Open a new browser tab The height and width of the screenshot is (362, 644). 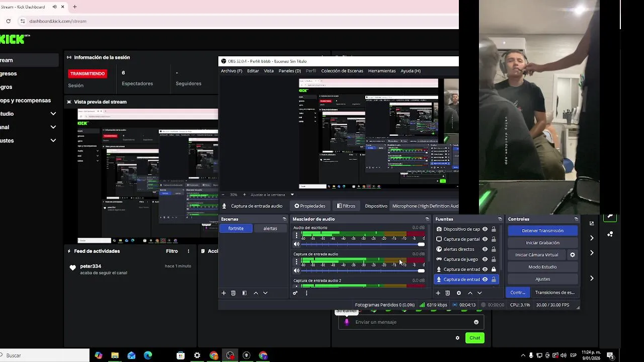pyautogui.click(x=74, y=7)
